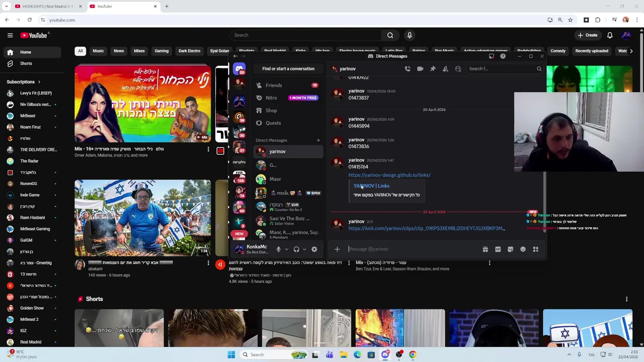Search in the Discord conversation field
Viewport: 644px width, 362px height.
point(505,69)
